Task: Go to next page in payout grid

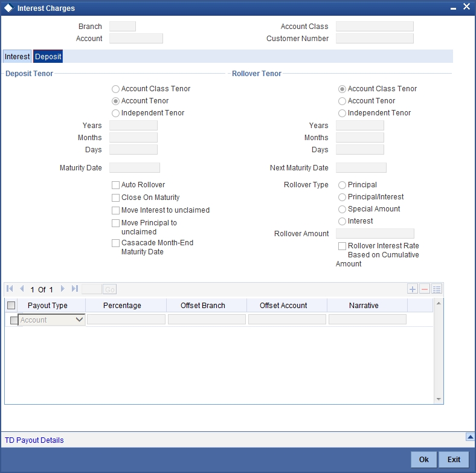Action: (63, 289)
